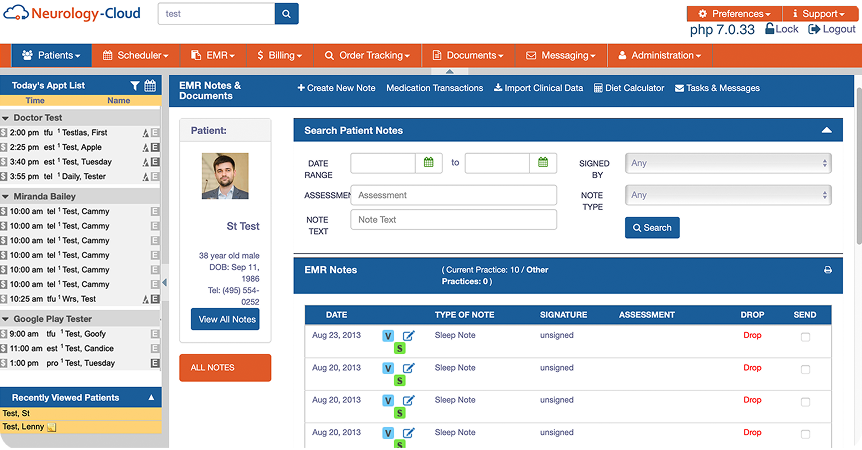This screenshot has height=450, width=862.
Task: Click the Neurology-Cloud logo
Action: pyautogui.click(x=72, y=13)
